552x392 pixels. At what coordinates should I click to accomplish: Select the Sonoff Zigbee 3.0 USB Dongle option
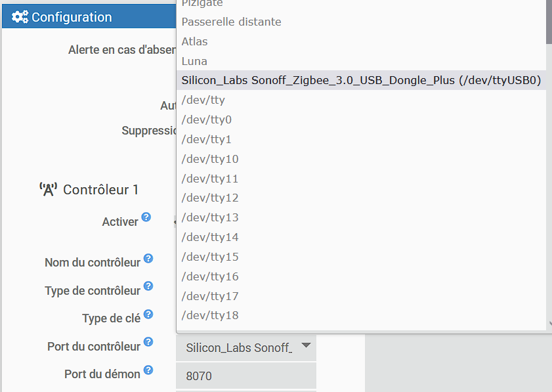[360, 80]
